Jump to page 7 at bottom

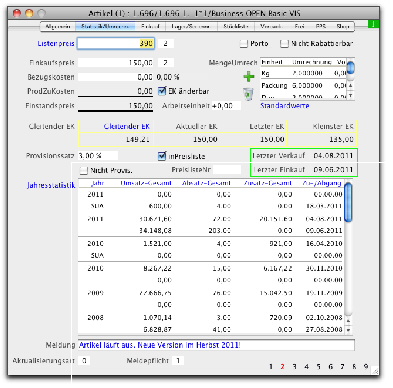coord(342,367)
